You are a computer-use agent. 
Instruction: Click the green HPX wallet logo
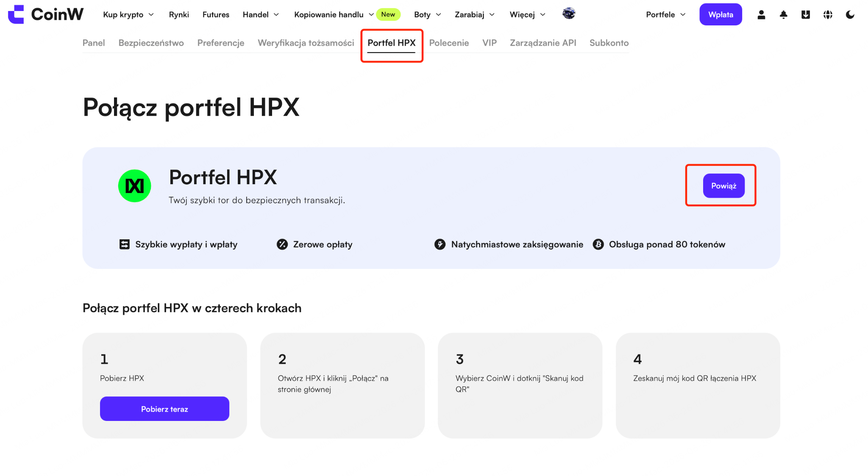135,186
